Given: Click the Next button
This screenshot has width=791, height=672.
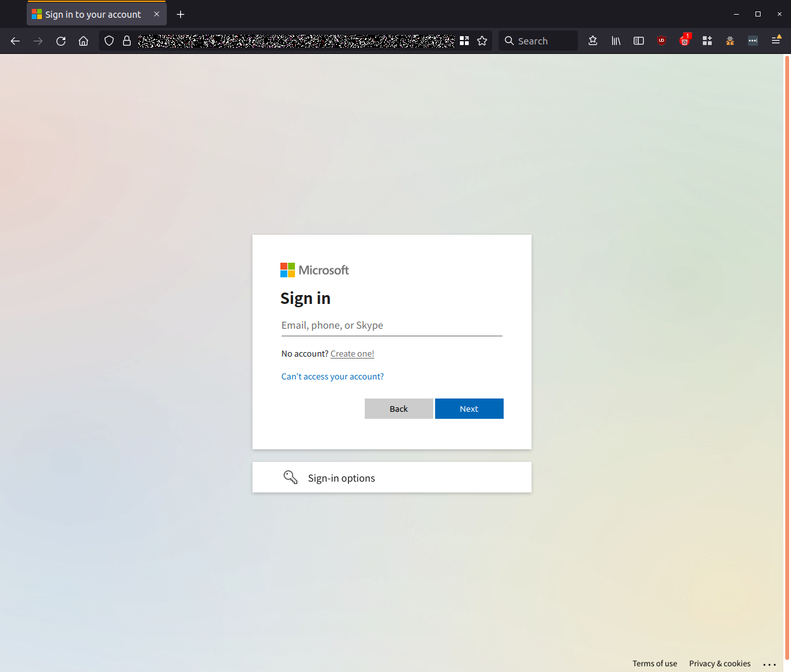Looking at the screenshot, I should pyautogui.click(x=469, y=408).
